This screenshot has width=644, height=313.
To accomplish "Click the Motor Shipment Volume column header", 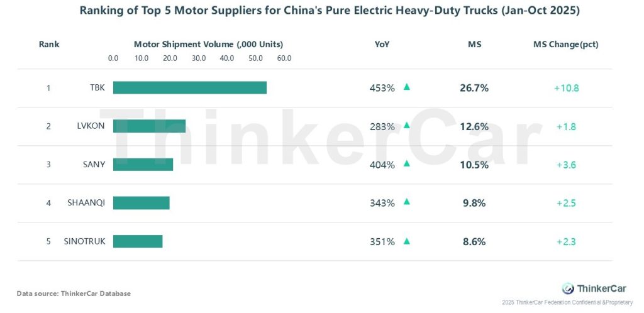I will point(208,45).
